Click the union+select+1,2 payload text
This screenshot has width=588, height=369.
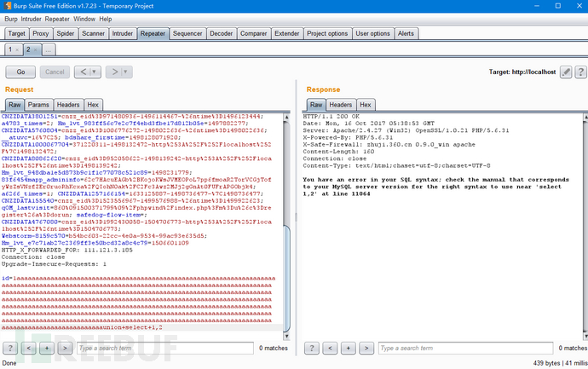click(x=132, y=327)
